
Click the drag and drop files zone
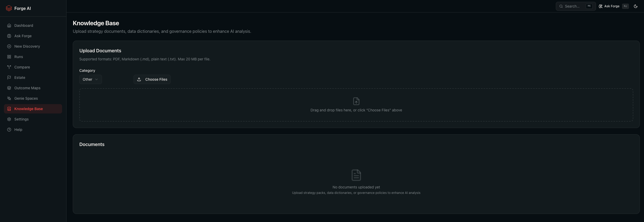[x=356, y=105]
